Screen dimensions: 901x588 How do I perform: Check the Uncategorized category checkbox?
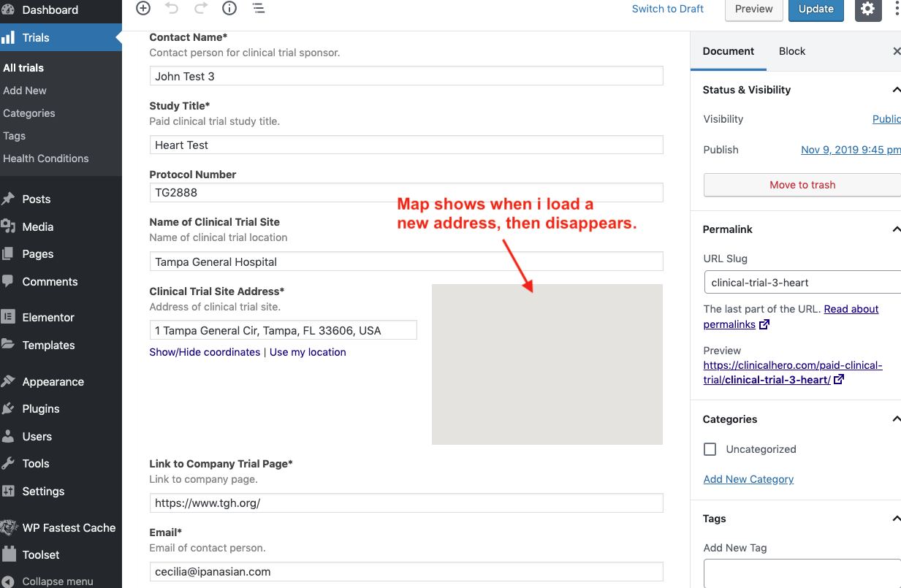coord(710,449)
